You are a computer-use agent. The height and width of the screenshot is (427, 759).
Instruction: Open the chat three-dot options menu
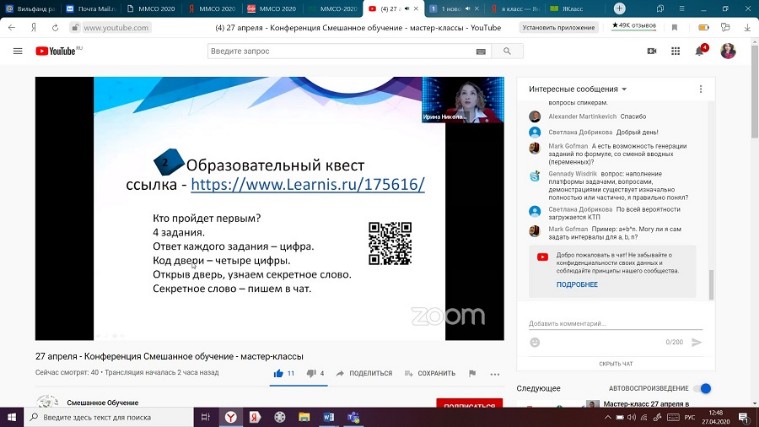point(701,89)
